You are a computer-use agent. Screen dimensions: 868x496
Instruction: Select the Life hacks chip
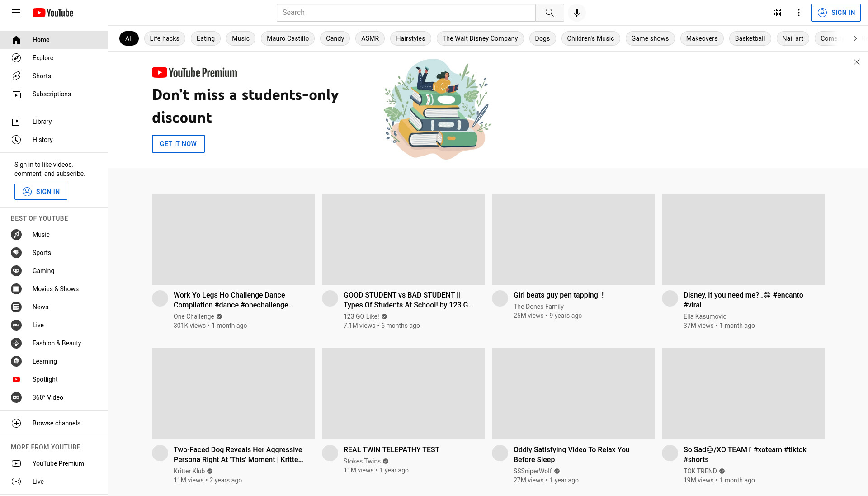point(165,38)
